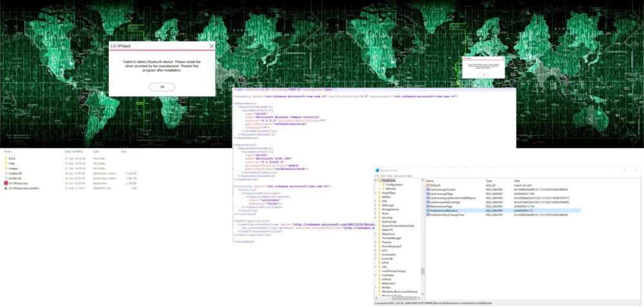The image size is (644, 307).
Task: Click the Registry Editor title bar icon
Action: coord(379,170)
